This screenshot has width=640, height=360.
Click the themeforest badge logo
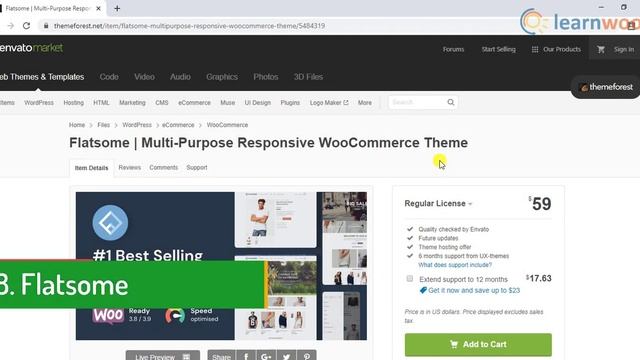607,87
